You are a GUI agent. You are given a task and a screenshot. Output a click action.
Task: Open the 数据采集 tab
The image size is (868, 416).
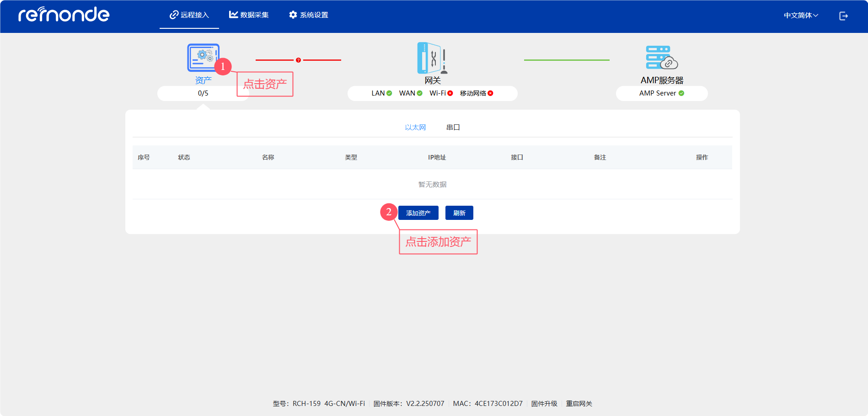click(249, 15)
